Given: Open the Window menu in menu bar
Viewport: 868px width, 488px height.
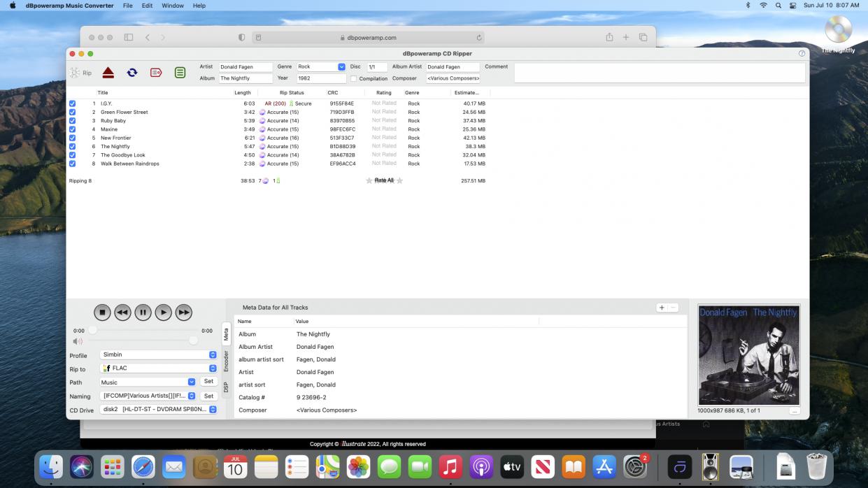Looking at the screenshot, I should 172,6.
